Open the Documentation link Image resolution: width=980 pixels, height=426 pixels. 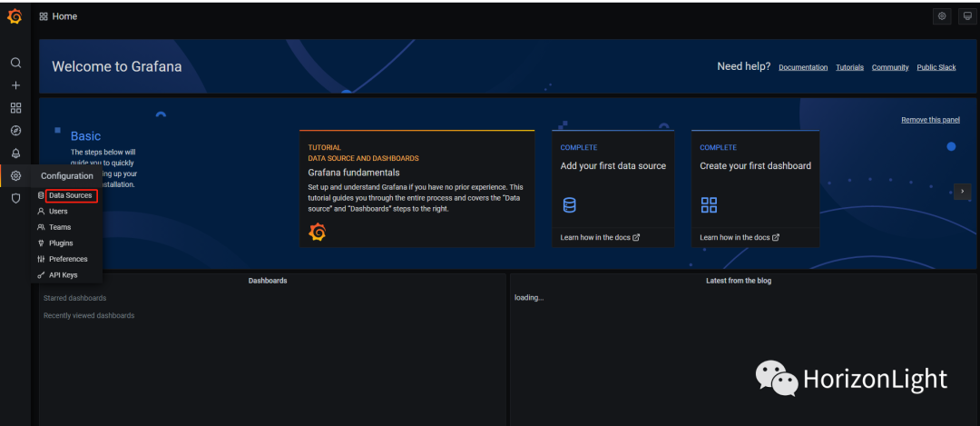pyautogui.click(x=803, y=67)
